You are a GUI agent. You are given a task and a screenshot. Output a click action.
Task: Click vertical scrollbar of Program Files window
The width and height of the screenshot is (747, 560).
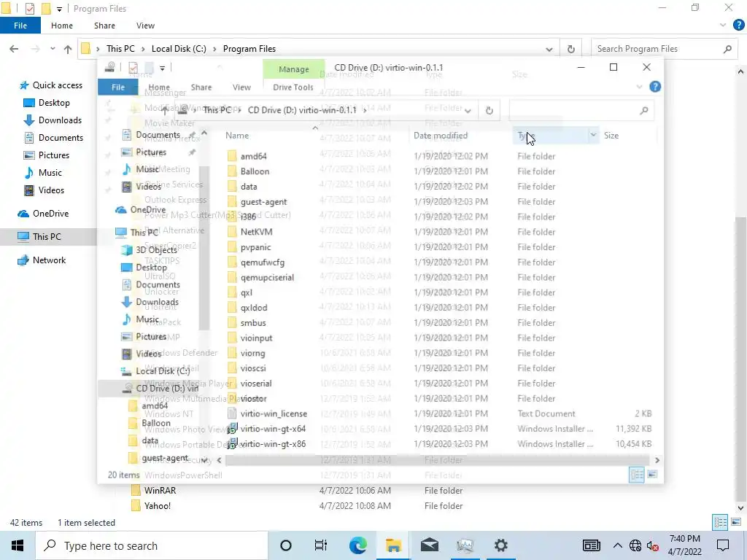(740, 359)
